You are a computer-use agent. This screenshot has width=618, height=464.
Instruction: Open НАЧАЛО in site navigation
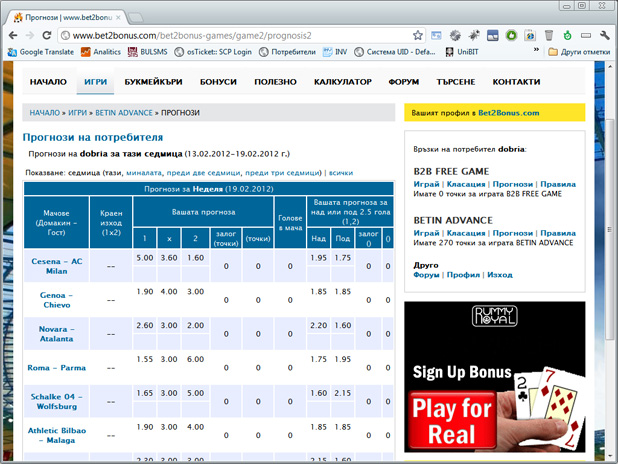coord(48,82)
